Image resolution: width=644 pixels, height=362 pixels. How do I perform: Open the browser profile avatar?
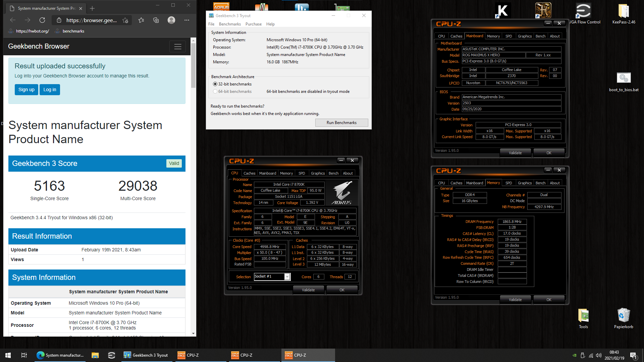tap(171, 20)
